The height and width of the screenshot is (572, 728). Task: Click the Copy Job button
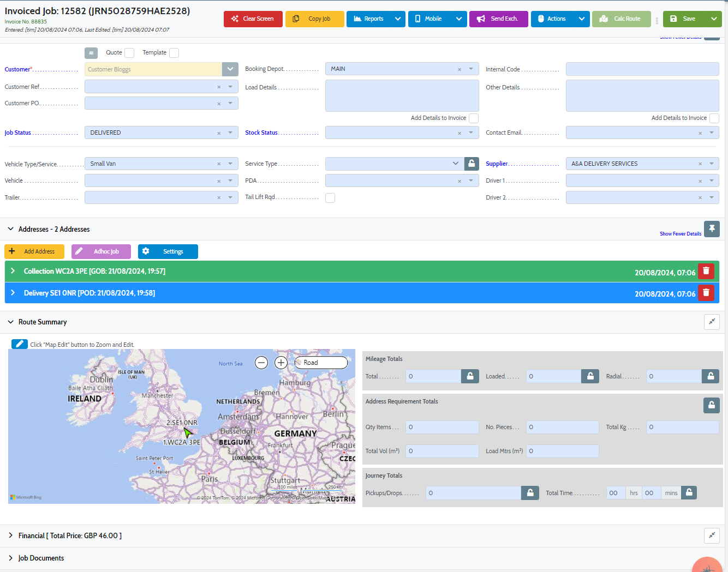[x=315, y=19]
